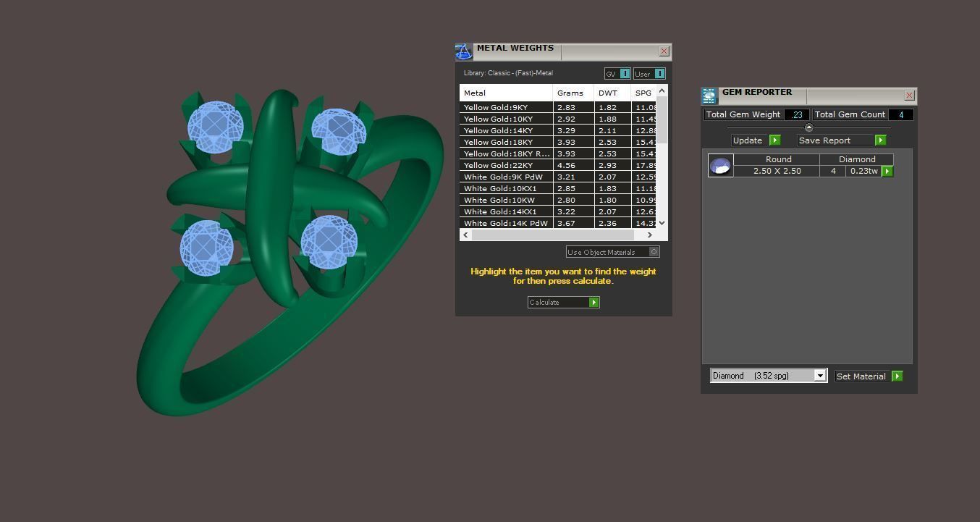Select the Yellow Gold:9KY row

(557, 107)
